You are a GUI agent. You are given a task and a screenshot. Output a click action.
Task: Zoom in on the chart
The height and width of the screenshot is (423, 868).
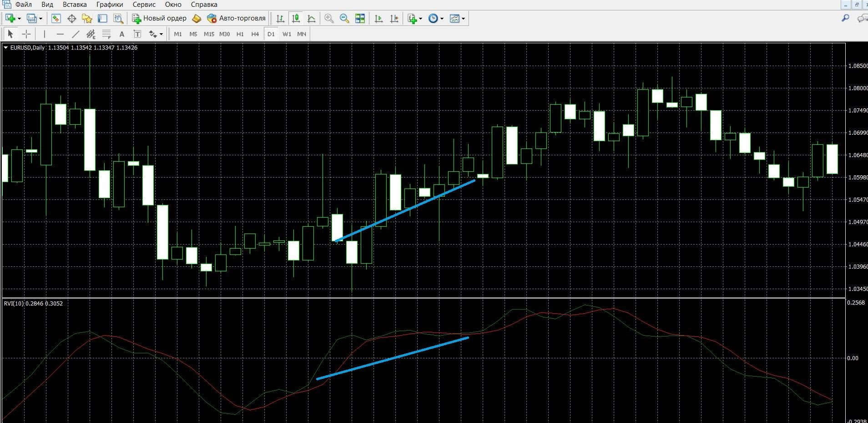pyautogui.click(x=329, y=19)
